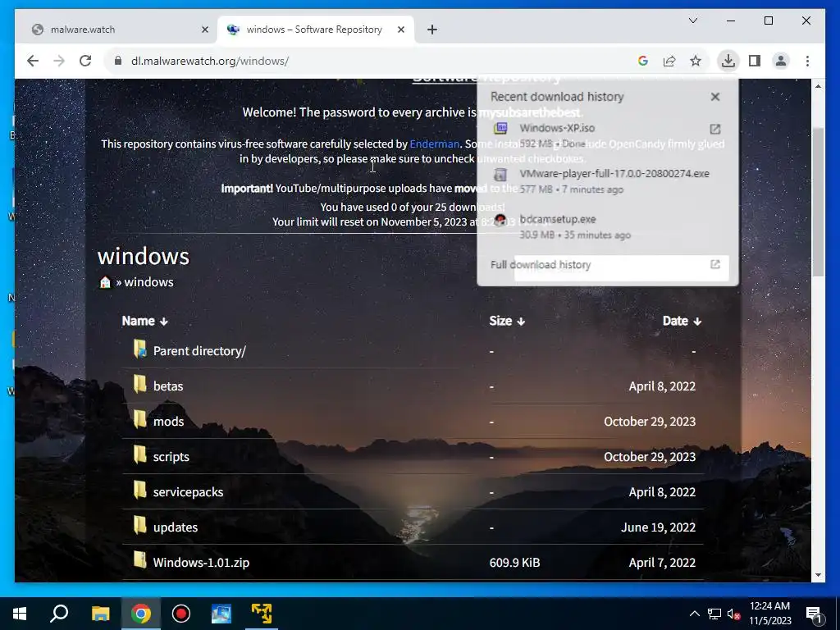Select the windows – Software Repository tab
Viewport: 840px width, 630px height.
(316, 30)
